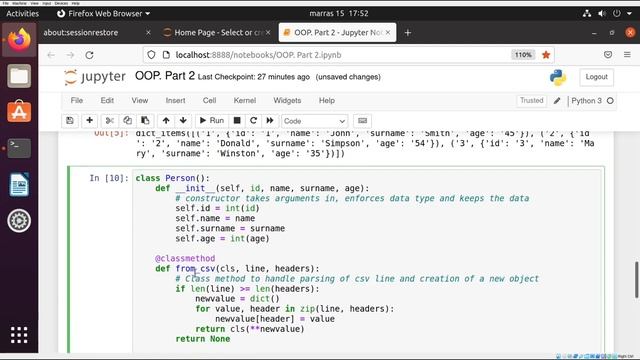Image resolution: width=640 pixels, height=360 pixels.
Task: Move selected cell down arrow
Action: coord(183,121)
